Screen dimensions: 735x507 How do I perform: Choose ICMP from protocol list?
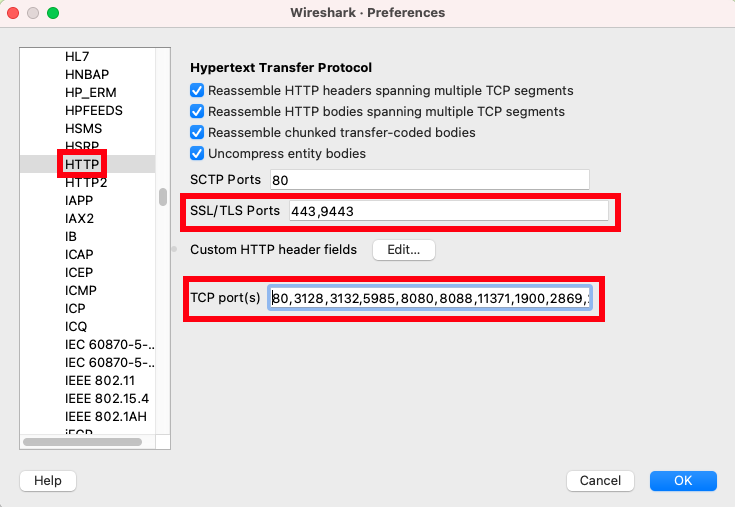point(81,291)
